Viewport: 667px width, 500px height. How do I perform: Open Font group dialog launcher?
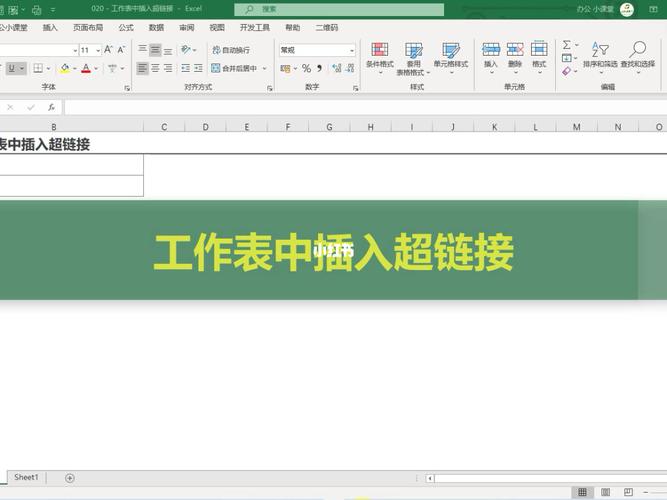[127, 88]
